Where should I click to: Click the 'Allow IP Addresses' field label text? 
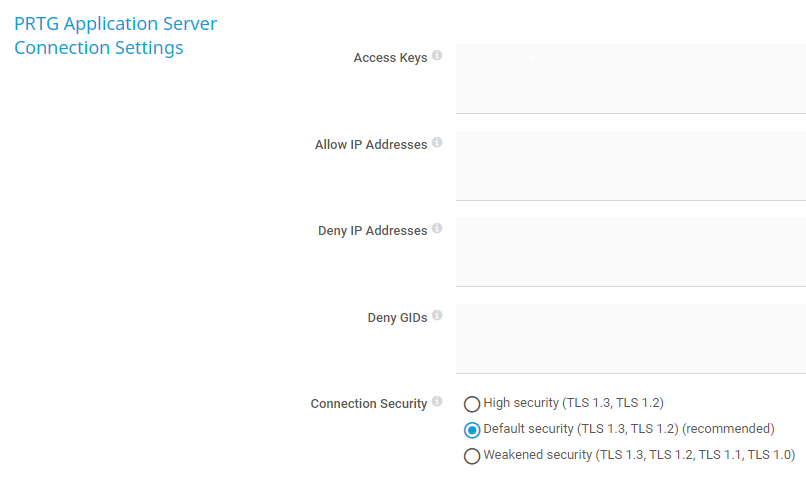tap(371, 145)
